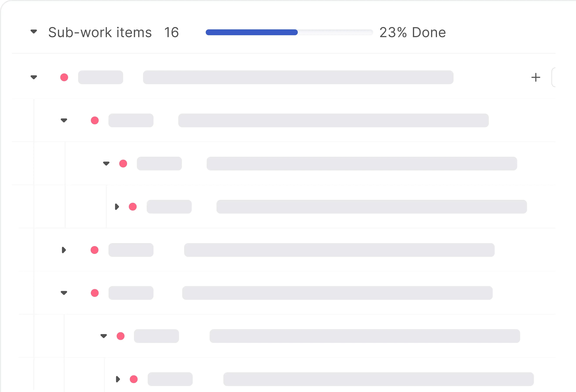576x392 pixels.
Task: Select the status icon on the first collapsed work item
Action: (x=94, y=250)
